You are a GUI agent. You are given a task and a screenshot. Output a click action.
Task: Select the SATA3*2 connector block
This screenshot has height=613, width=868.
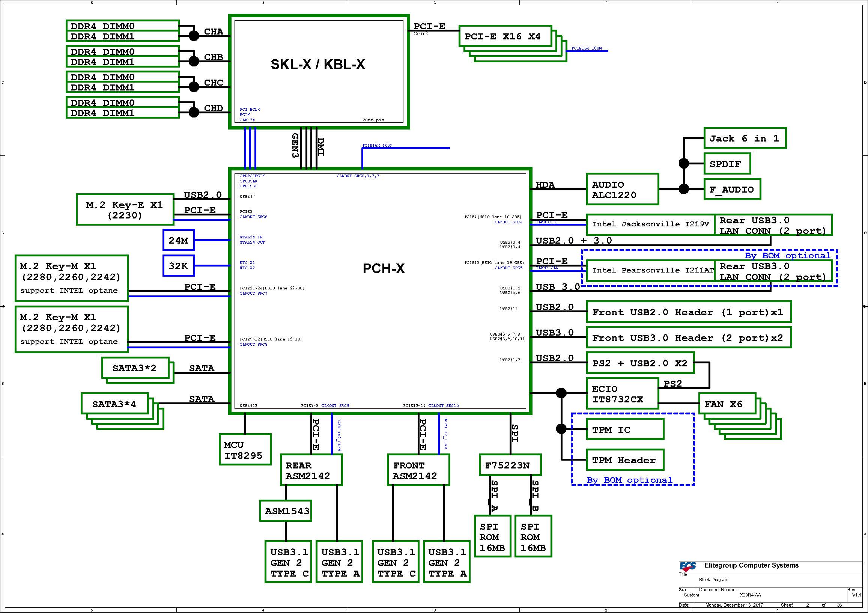coord(135,368)
